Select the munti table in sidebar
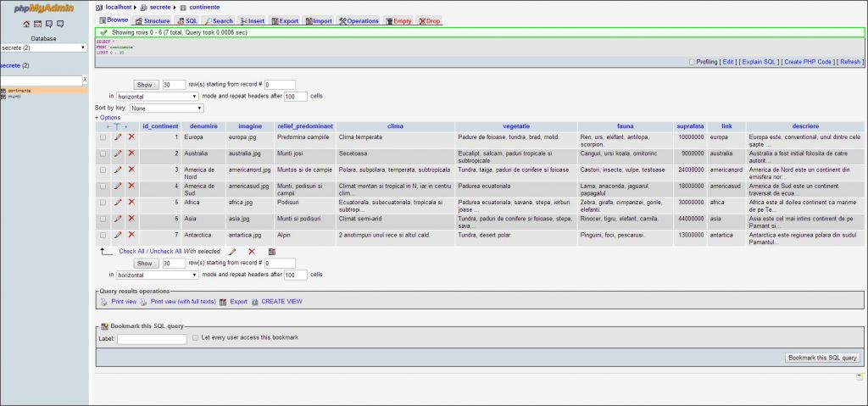This screenshot has height=406, width=868. pyautogui.click(x=14, y=97)
